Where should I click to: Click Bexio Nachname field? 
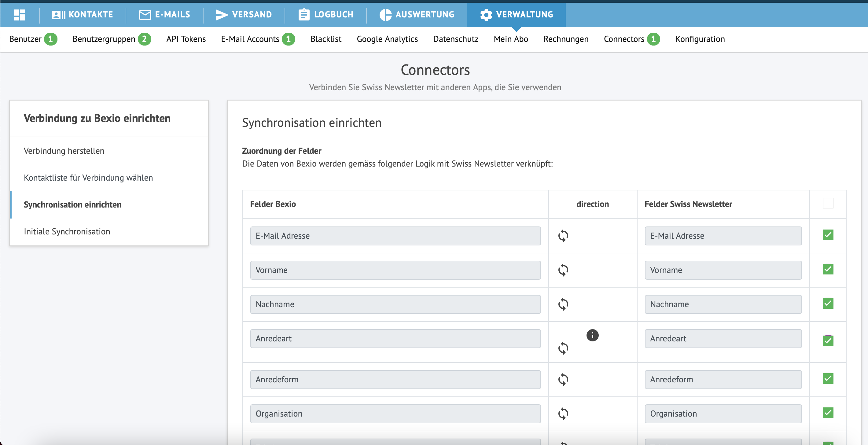tap(395, 304)
